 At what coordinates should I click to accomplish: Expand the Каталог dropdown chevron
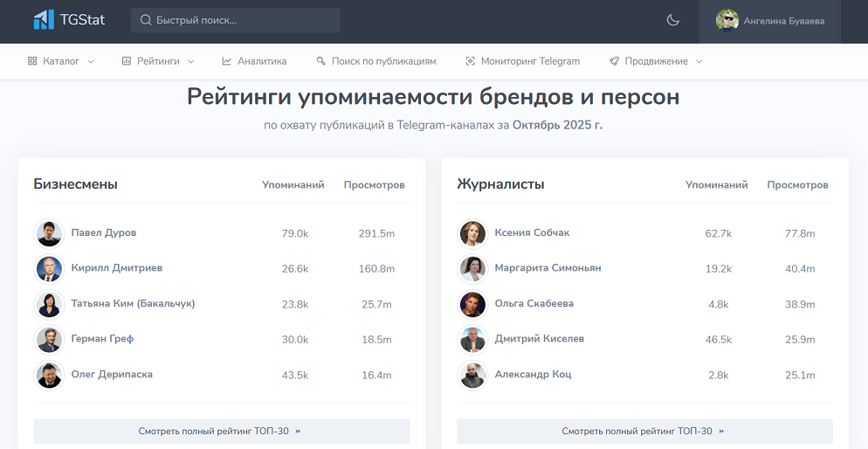click(91, 61)
